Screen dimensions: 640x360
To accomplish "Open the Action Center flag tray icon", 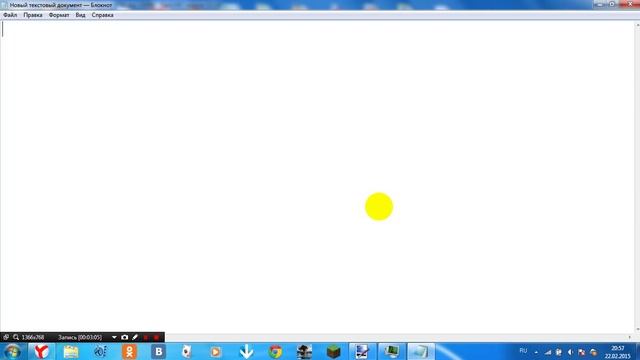I will [582, 352].
